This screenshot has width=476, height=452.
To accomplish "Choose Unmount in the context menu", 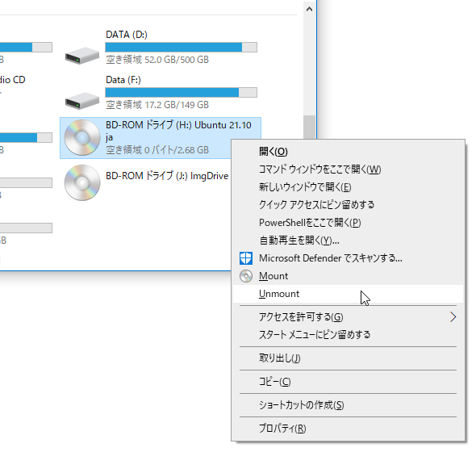I will [x=348, y=294].
